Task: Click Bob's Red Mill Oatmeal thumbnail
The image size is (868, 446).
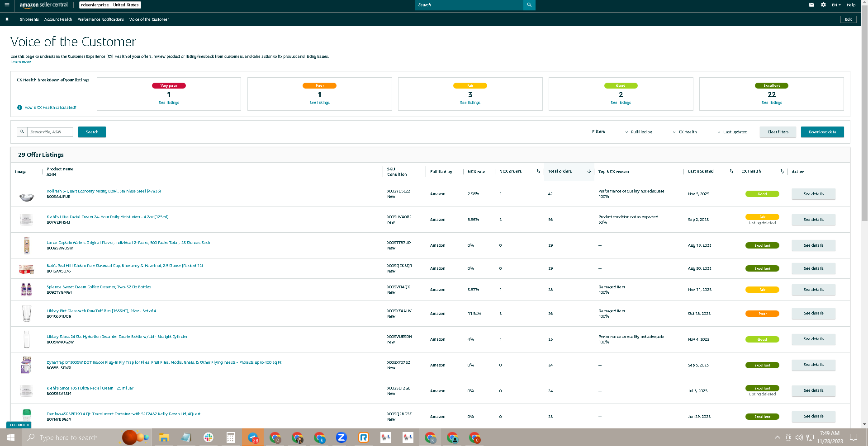Action: (27, 269)
